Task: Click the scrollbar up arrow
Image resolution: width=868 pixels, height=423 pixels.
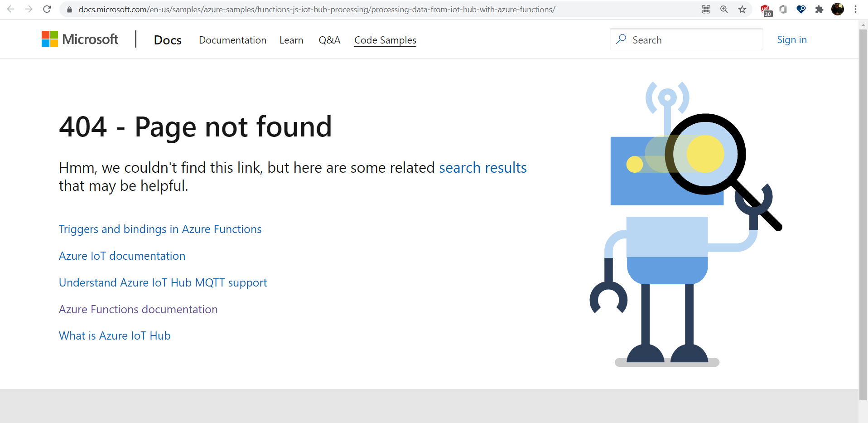Action: coord(863,24)
